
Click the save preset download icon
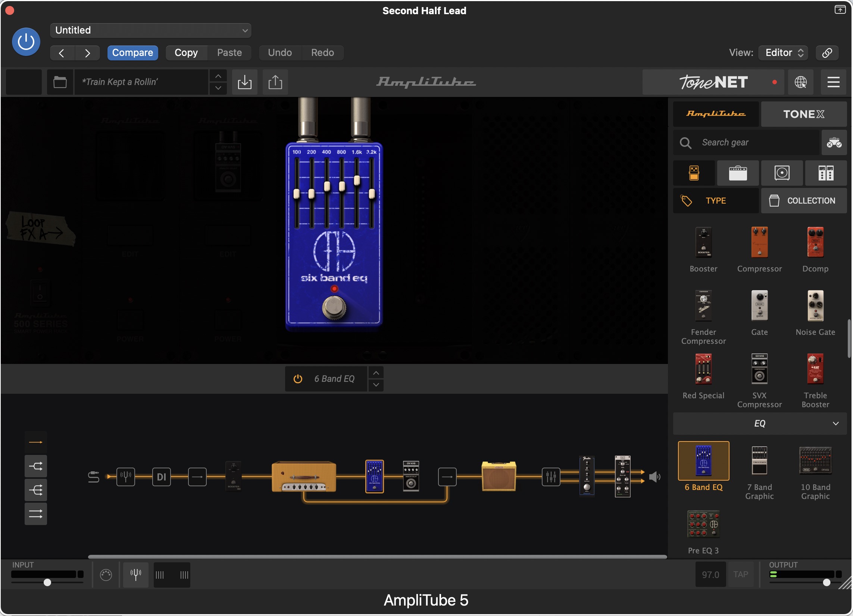click(x=244, y=82)
